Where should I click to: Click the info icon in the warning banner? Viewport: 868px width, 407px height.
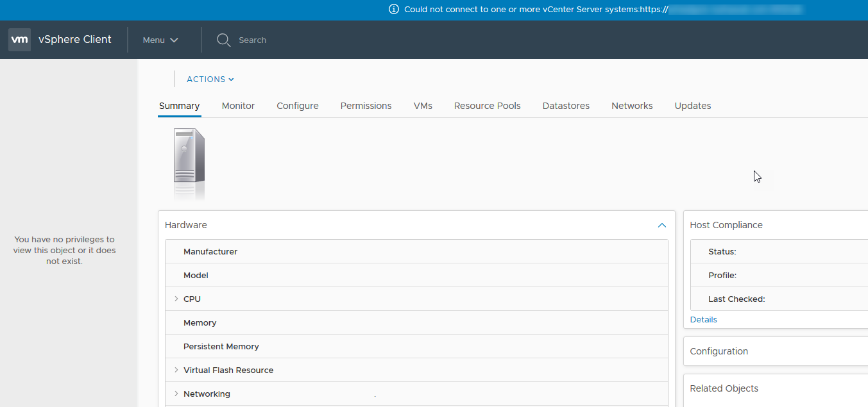tap(393, 9)
